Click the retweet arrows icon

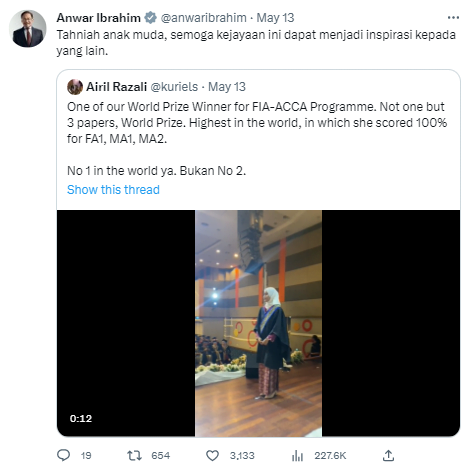coord(134,455)
